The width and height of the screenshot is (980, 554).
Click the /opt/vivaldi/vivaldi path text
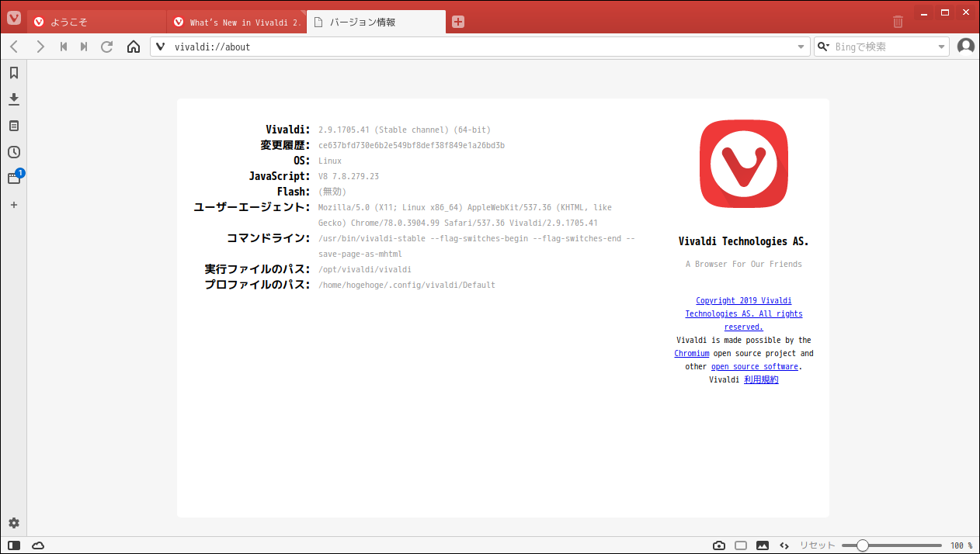(x=365, y=269)
